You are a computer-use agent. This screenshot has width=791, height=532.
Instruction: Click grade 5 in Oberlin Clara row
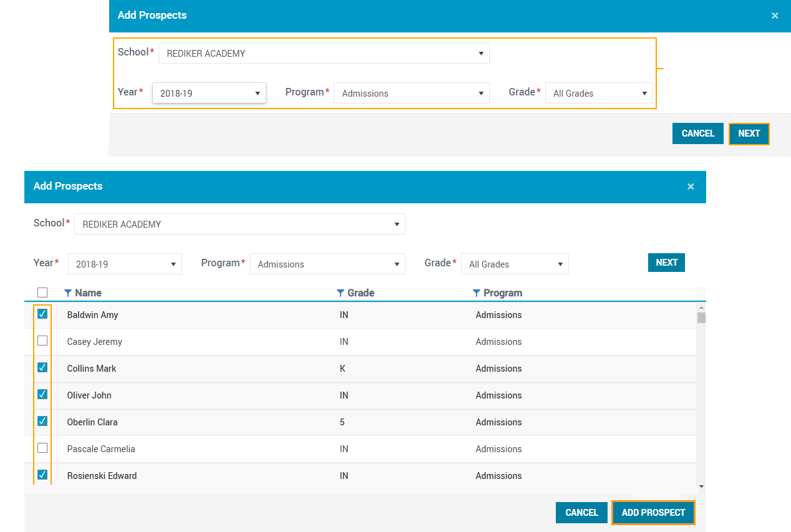342,422
